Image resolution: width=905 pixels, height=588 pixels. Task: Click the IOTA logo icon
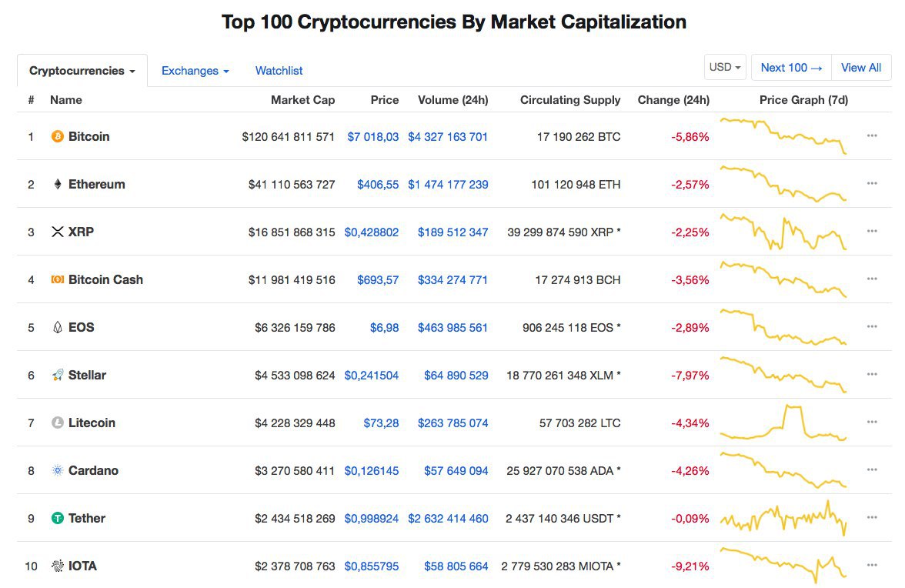point(57,566)
